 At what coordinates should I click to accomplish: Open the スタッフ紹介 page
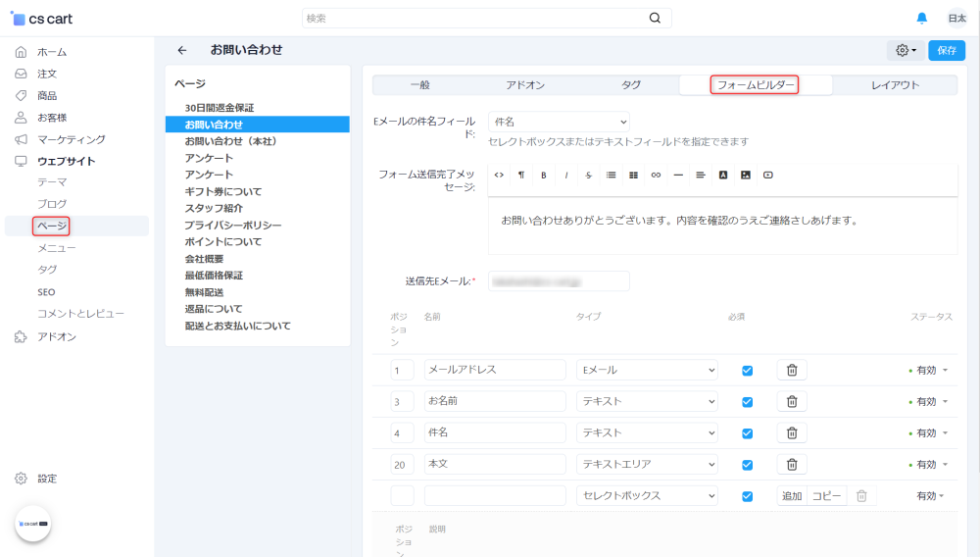[x=214, y=208]
